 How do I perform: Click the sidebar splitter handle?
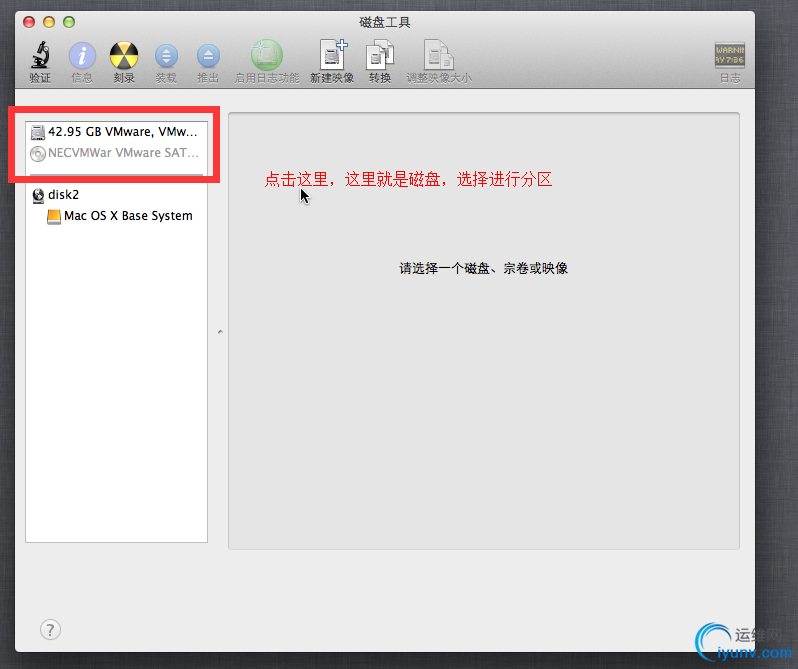click(x=220, y=332)
